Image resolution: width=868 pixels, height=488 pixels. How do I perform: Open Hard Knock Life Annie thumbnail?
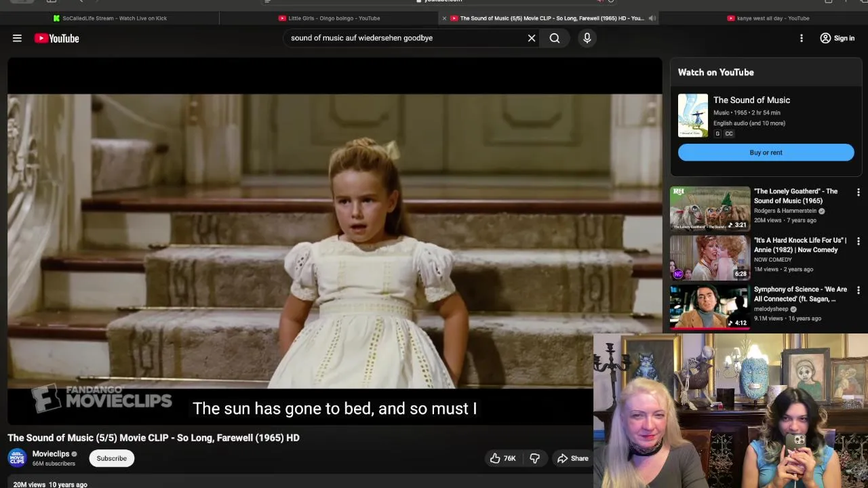(x=709, y=258)
